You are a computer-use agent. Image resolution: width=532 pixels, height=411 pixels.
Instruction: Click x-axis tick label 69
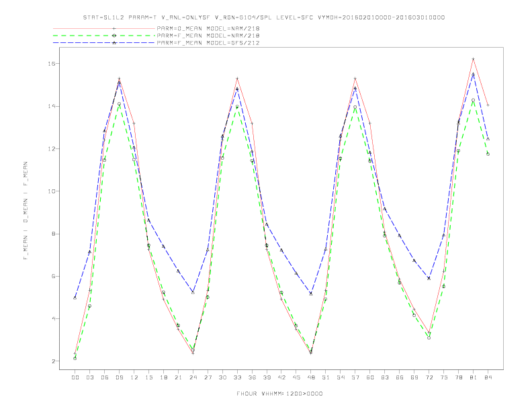pos(414,377)
